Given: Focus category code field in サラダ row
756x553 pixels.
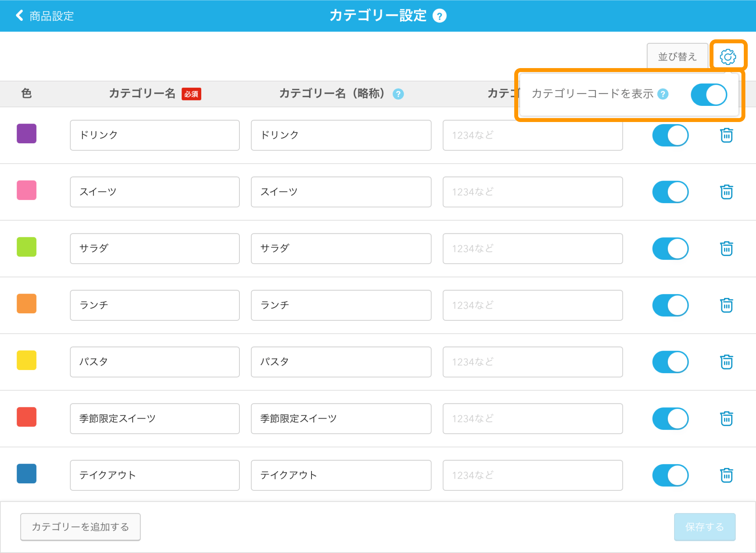Looking at the screenshot, I should click(533, 248).
